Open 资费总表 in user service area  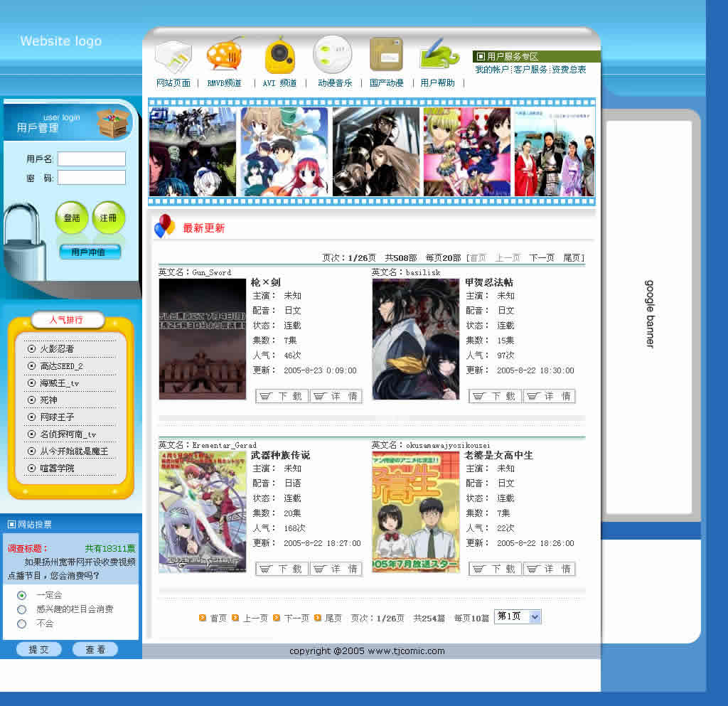pyautogui.click(x=569, y=70)
